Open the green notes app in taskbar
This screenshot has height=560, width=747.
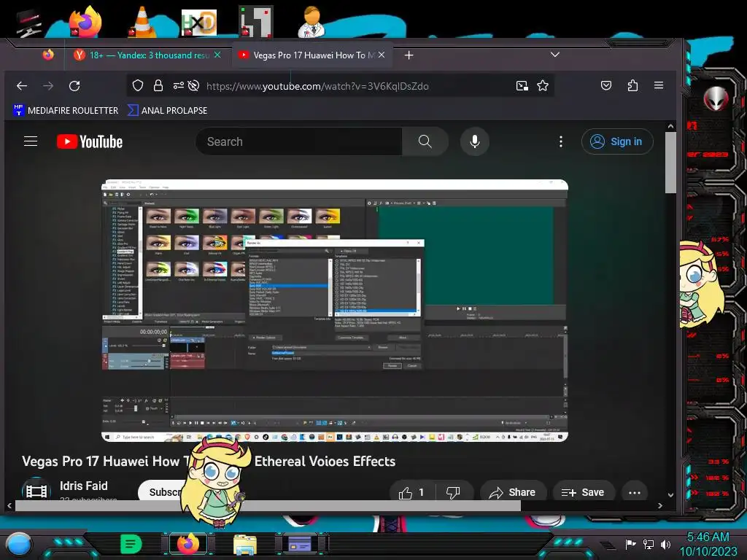pos(131,543)
